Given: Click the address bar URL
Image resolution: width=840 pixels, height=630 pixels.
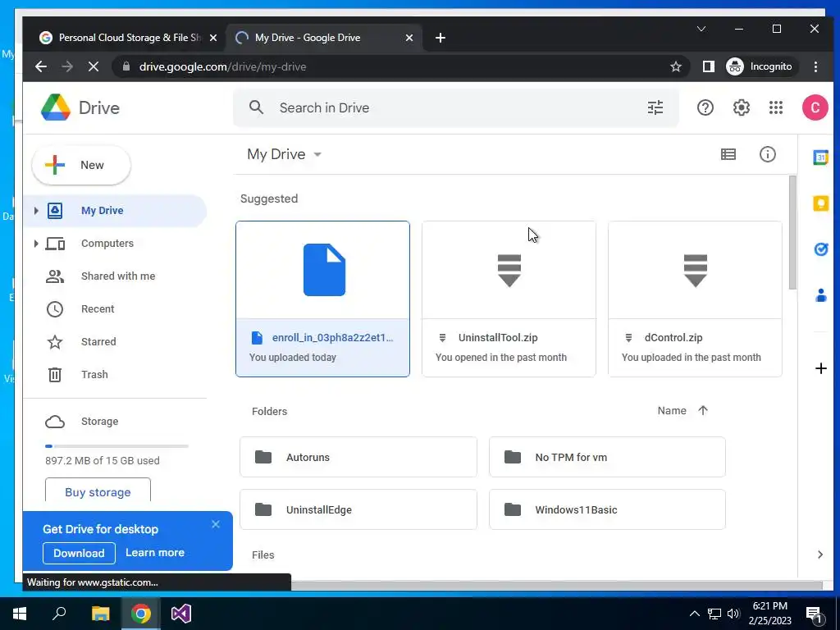Looking at the screenshot, I should 223,66.
